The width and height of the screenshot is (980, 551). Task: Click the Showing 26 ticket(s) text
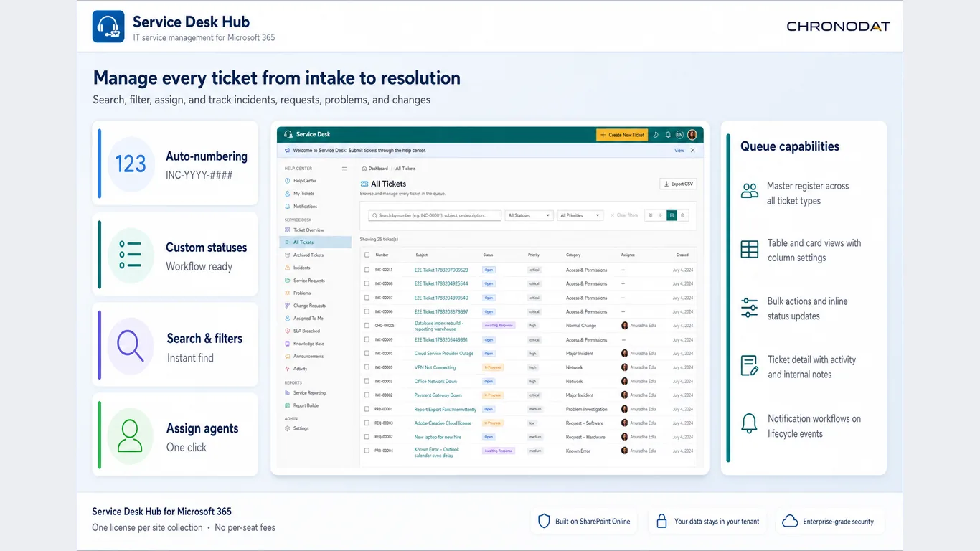[379, 239]
